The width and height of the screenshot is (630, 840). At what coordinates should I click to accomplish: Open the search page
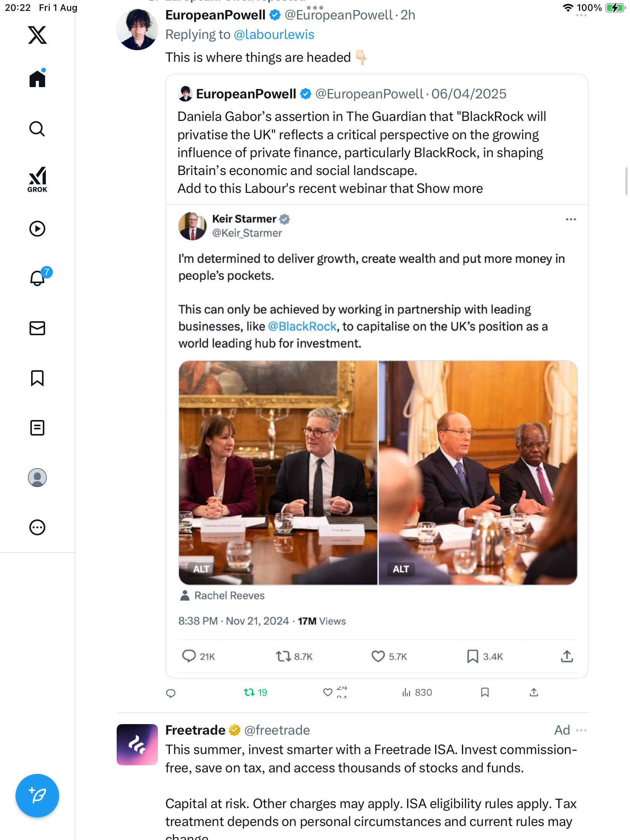[x=37, y=129]
